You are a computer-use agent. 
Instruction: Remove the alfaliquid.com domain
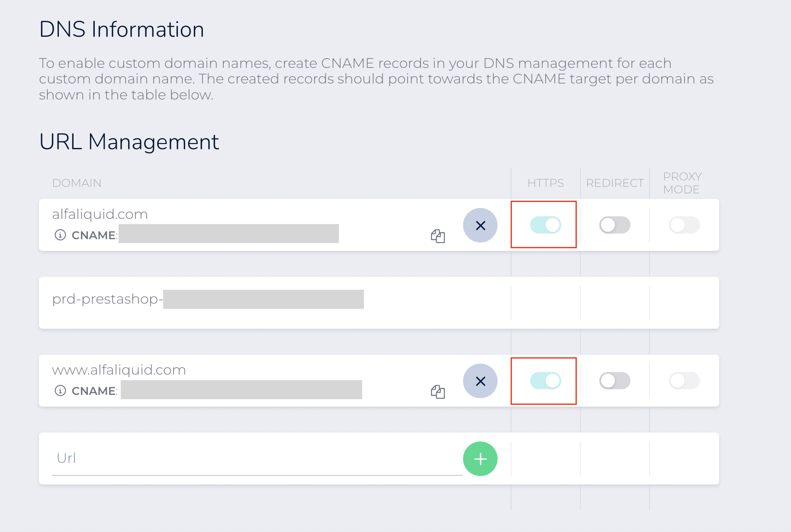[x=480, y=225]
